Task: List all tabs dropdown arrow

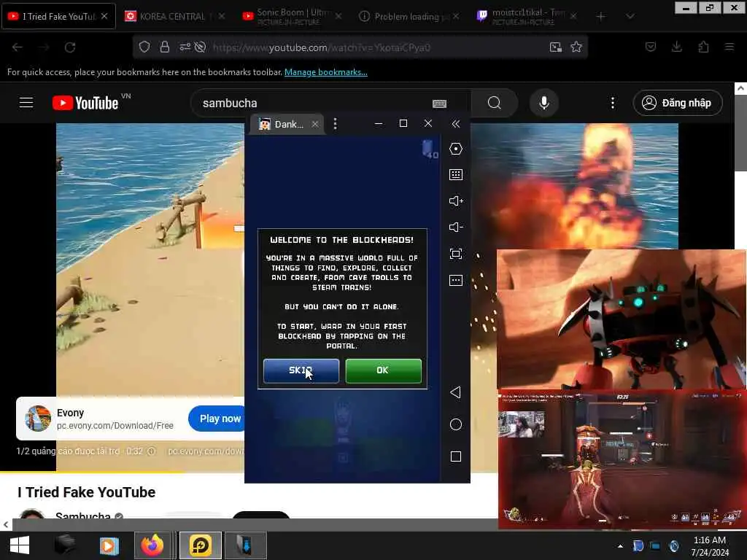Action: pyautogui.click(x=630, y=17)
